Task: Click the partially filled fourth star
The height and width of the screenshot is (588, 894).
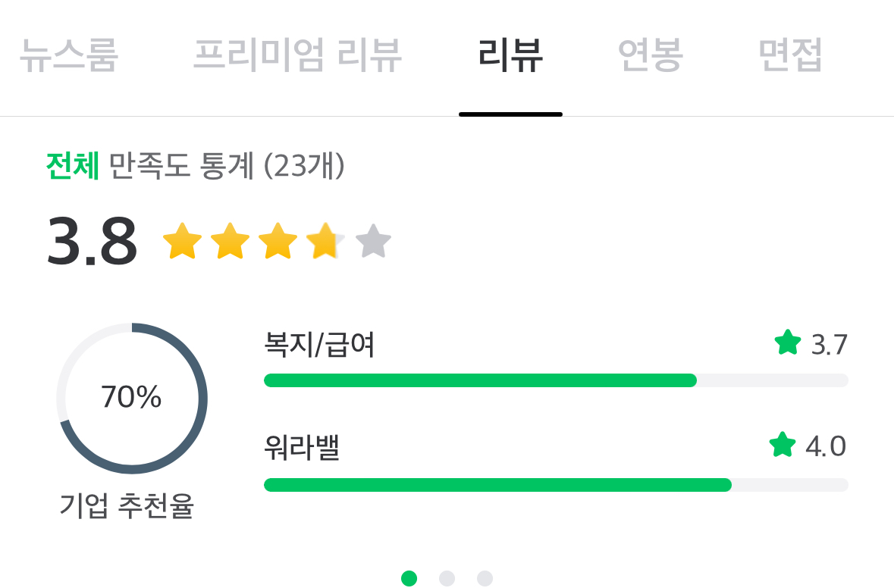Action: point(325,242)
